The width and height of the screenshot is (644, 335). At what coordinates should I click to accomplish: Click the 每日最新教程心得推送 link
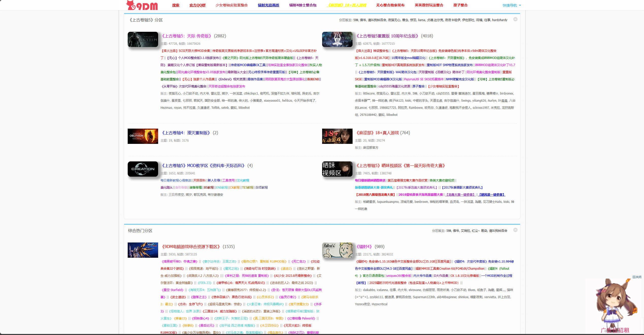point(176,180)
